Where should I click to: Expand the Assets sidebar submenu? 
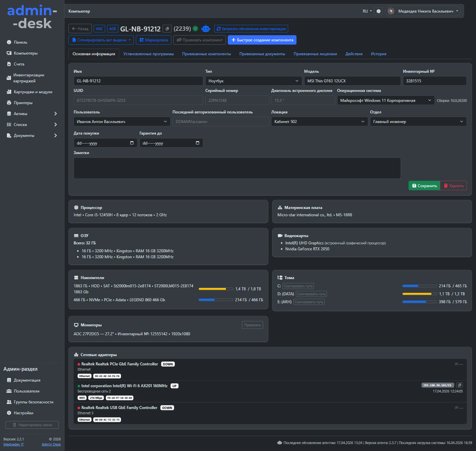[x=55, y=114]
